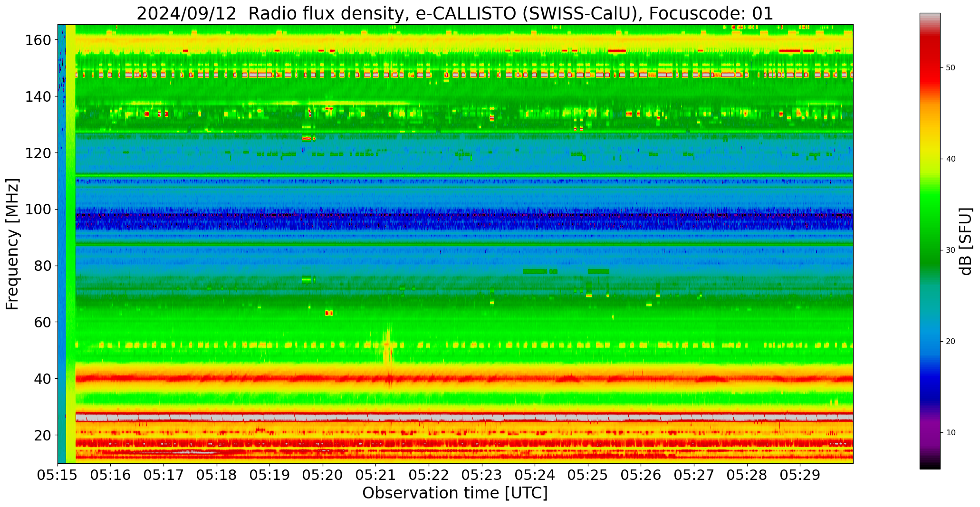Click the plot title containing e-CALLISTO
The image size is (980, 507).
[455, 13]
